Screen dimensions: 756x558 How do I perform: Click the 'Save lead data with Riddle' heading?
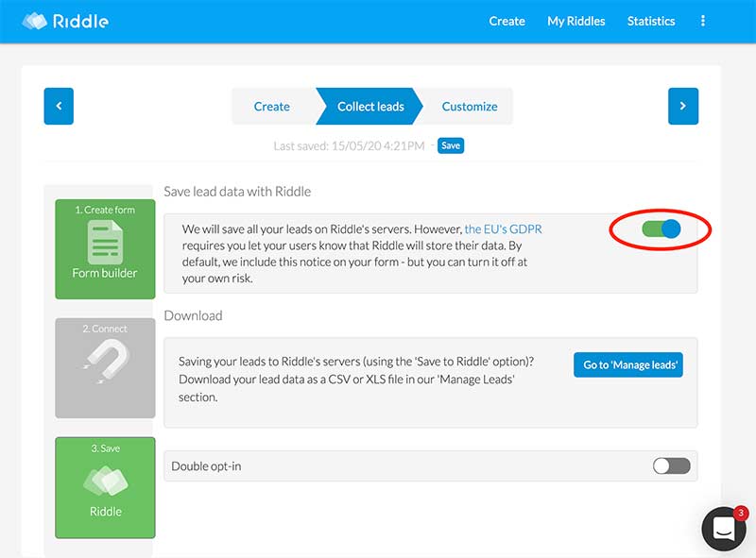coord(237,192)
